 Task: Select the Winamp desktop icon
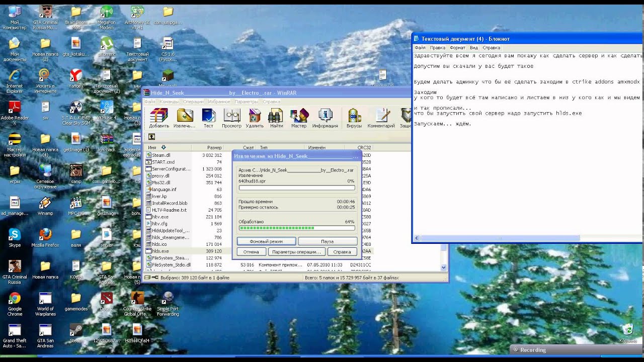point(45,203)
